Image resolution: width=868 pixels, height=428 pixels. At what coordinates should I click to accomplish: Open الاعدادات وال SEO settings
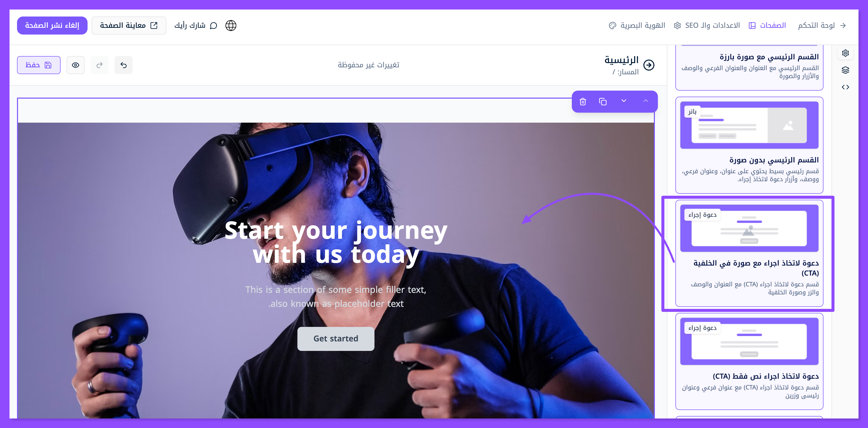pos(707,26)
